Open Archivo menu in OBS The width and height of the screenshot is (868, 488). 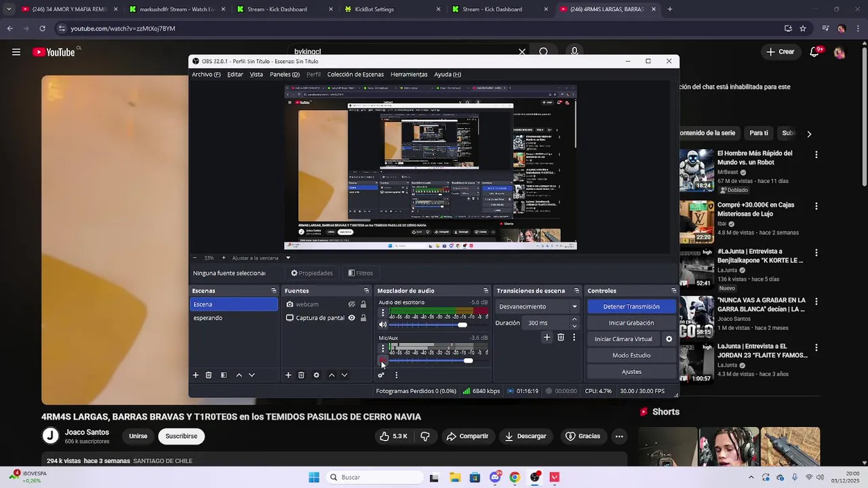click(206, 75)
